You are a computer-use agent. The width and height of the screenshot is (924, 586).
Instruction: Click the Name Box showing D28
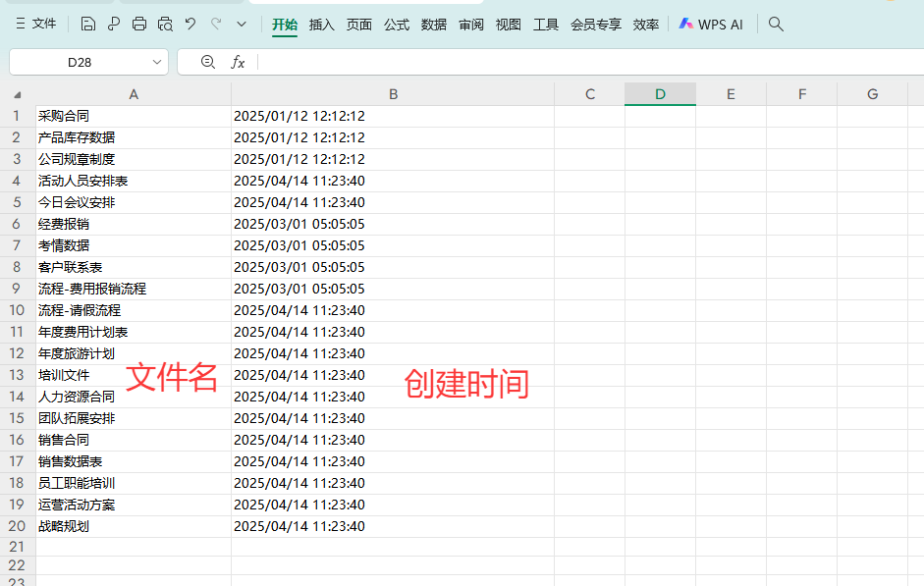(x=80, y=63)
